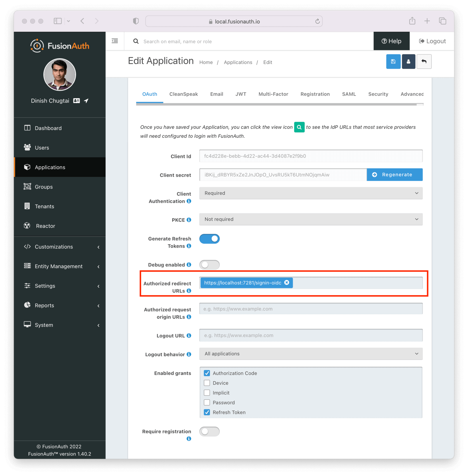The height and width of the screenshot is (476, 468).
Task: Click the back arrow return button
Action: (424, 62)
